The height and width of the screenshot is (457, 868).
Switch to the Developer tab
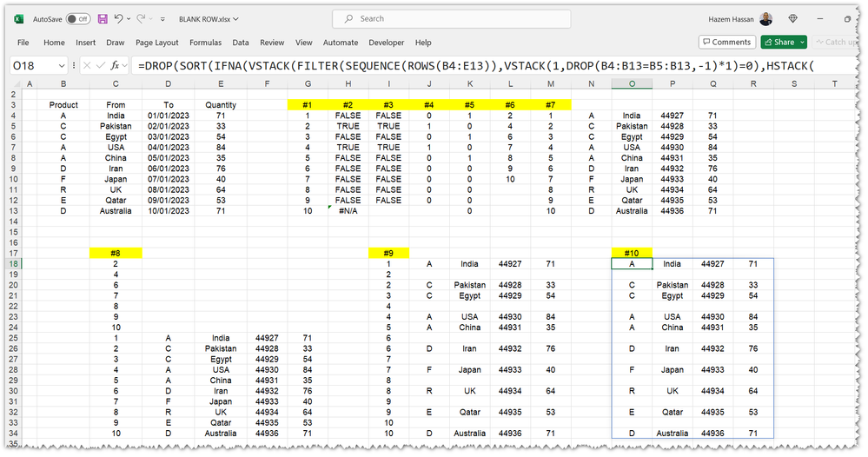[x=387, y=43]
